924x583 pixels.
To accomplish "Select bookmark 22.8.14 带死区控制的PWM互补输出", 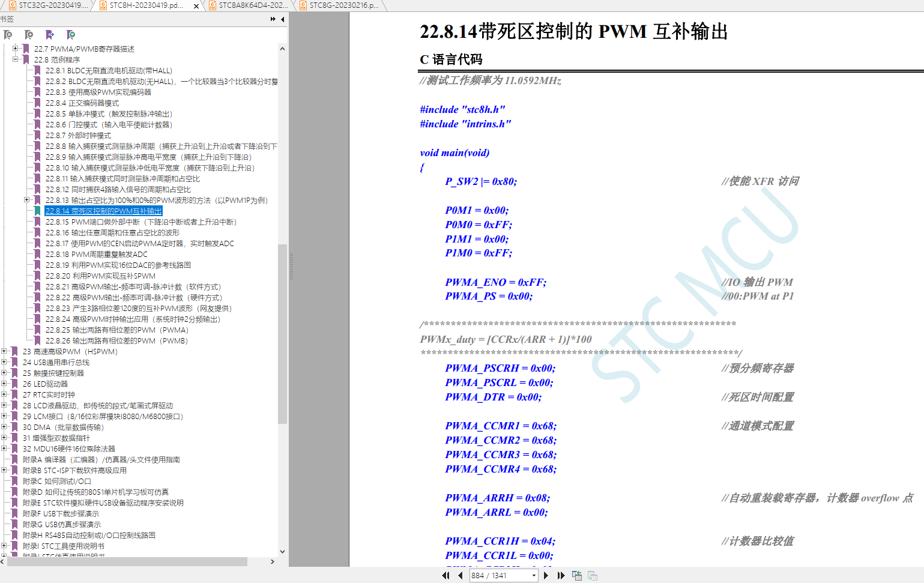I will pos(103,211).
